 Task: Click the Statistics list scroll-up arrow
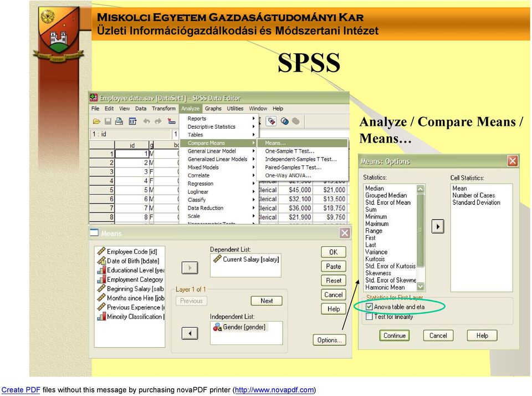click(x=421, y=189)
